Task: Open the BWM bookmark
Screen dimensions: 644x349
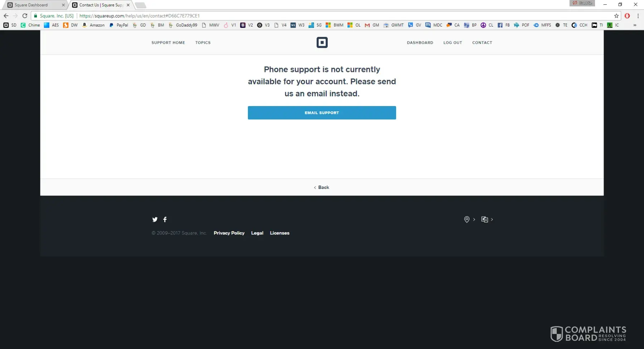Action: coord(334,25)
